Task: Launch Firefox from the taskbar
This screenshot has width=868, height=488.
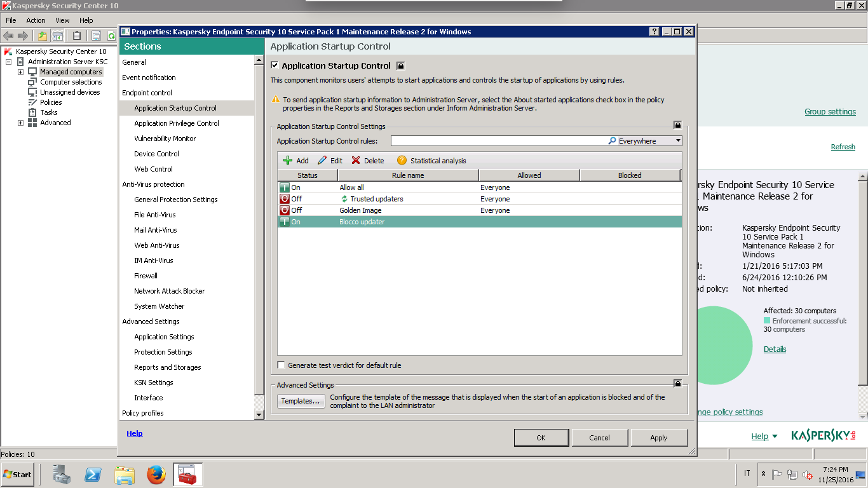Action: click(156, 474)
